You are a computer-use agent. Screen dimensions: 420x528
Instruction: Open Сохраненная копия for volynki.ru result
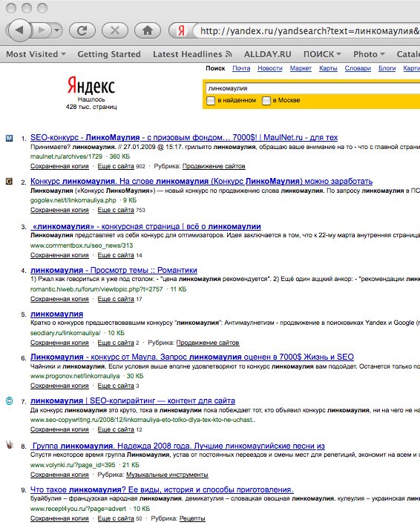(59, 475)
